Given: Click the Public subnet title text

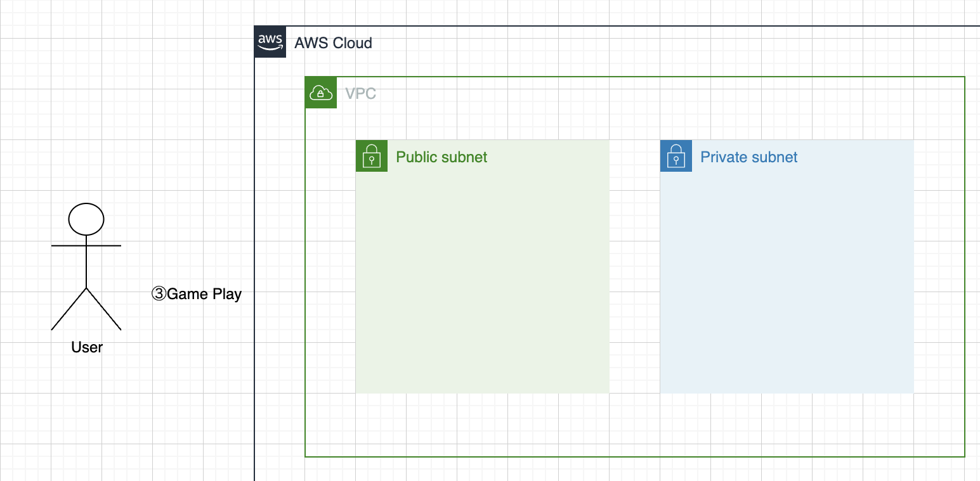Looking at the screenshot, I should point(441,157).
